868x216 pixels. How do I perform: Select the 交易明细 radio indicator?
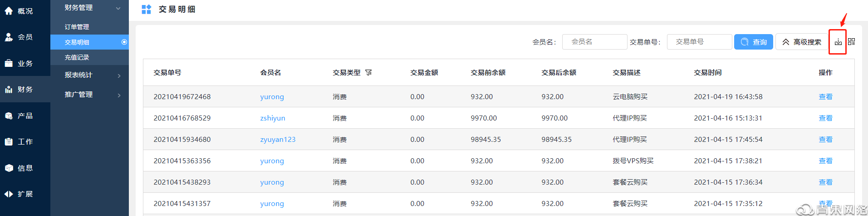(124, 42)
